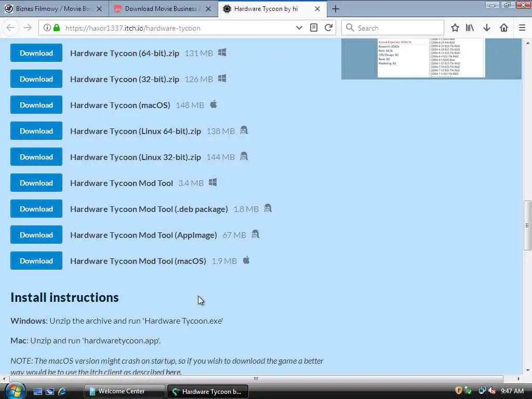Click the muted volume tray icon

492,391
